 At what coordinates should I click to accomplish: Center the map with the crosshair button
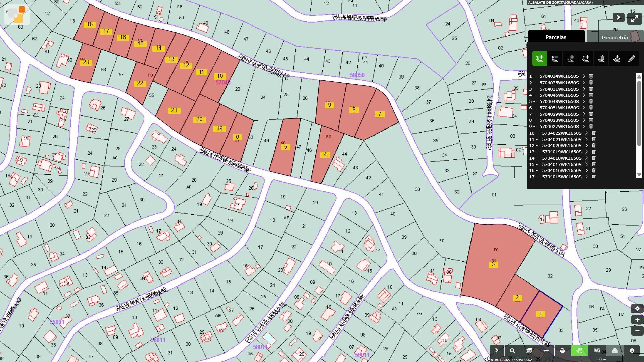point(637,309)
